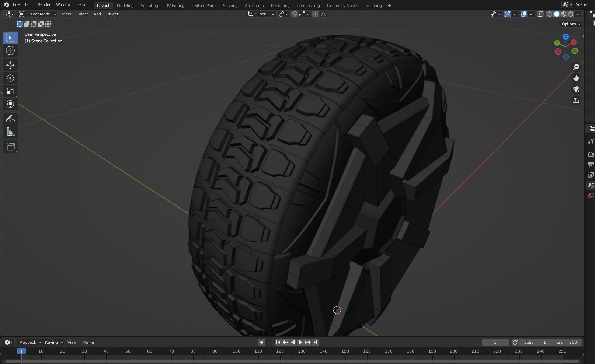Screen dimensions: 595x364
Task: Click the red X axis on gizmo
Action: coord(574,42)
